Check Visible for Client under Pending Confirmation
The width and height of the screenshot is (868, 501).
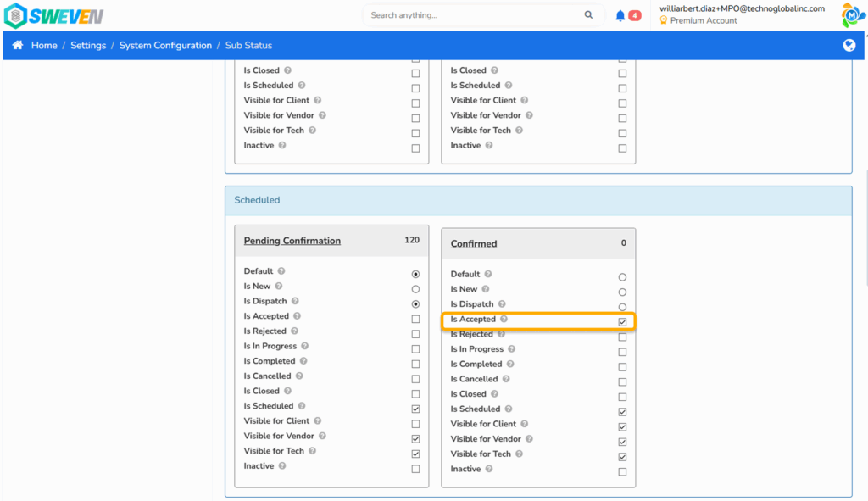(415, 424)
